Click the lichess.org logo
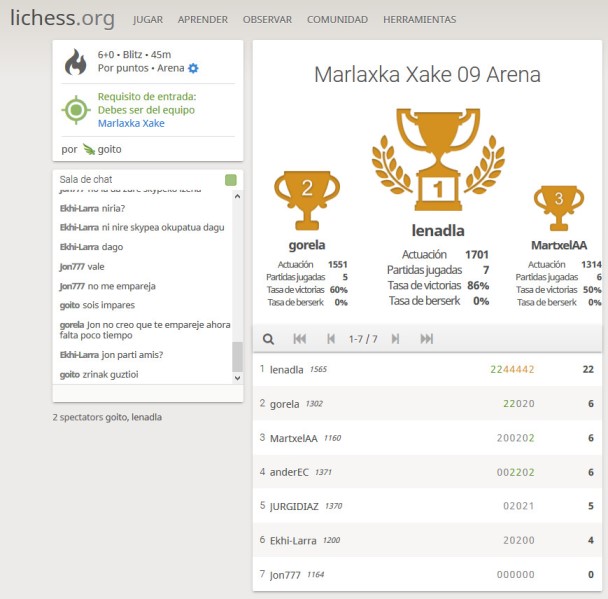The image size is (608, 599). pyautogui.click(x=62, y=19)
